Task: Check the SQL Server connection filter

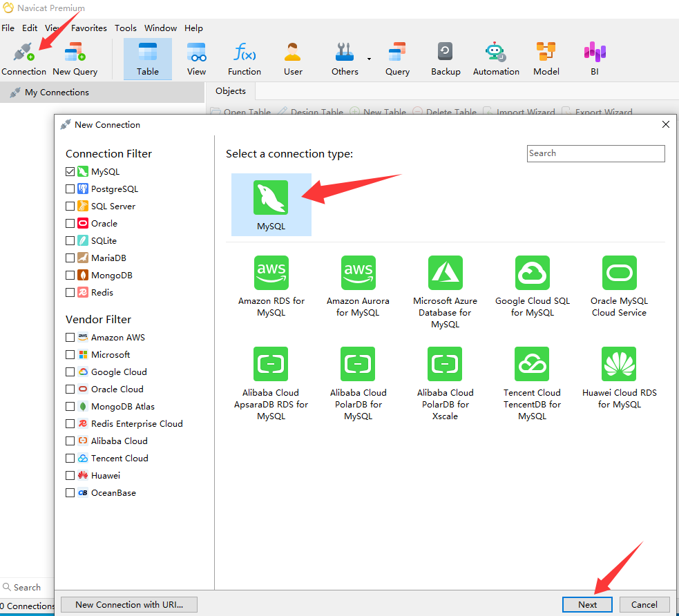Action: 70,206
